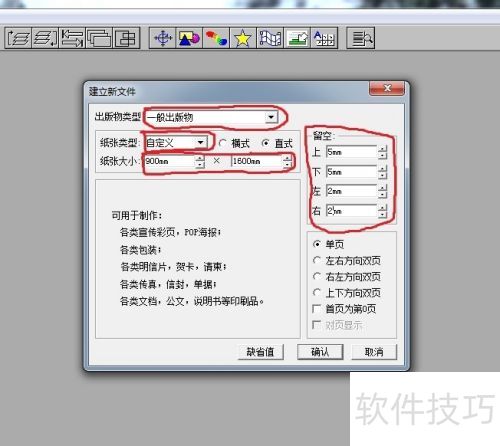Click the 左 left margin field
Screen dimensions: 500x446
pos(351,191)
